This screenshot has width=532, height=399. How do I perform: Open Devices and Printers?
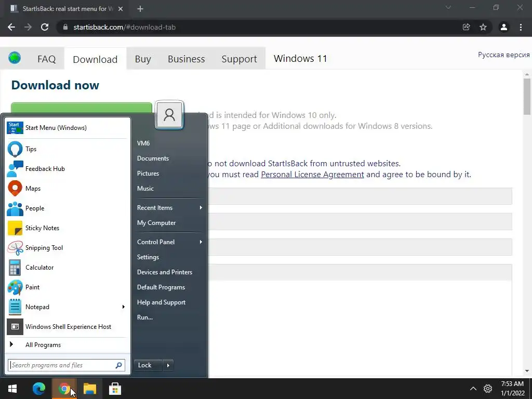[x=165, y=272]
